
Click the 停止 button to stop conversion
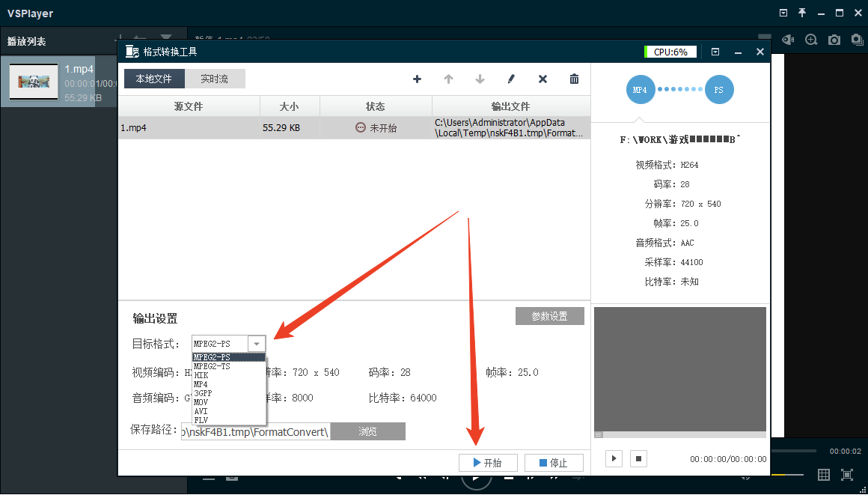pos(554,463)
